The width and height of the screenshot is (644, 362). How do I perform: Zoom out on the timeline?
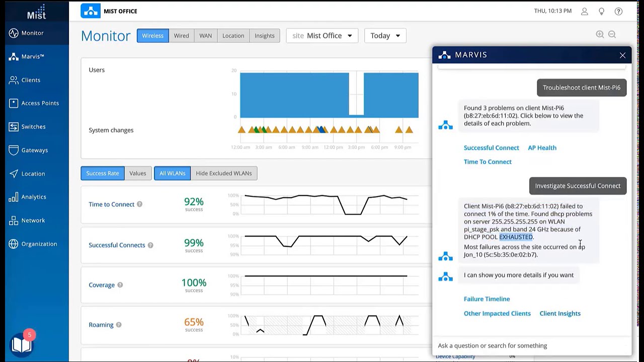(x=612, y=34)
